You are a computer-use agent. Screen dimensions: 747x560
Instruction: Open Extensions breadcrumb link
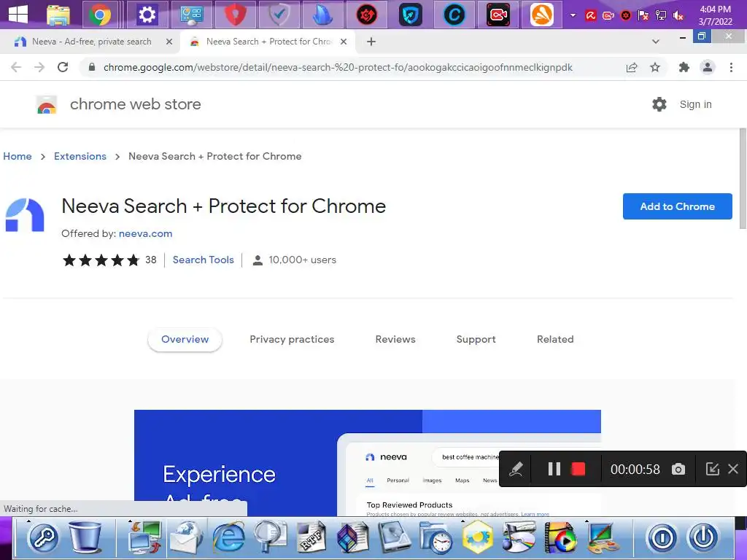pos(80,156)
